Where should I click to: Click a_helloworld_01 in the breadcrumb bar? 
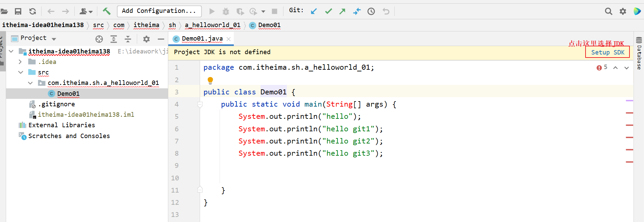[212, 25]
